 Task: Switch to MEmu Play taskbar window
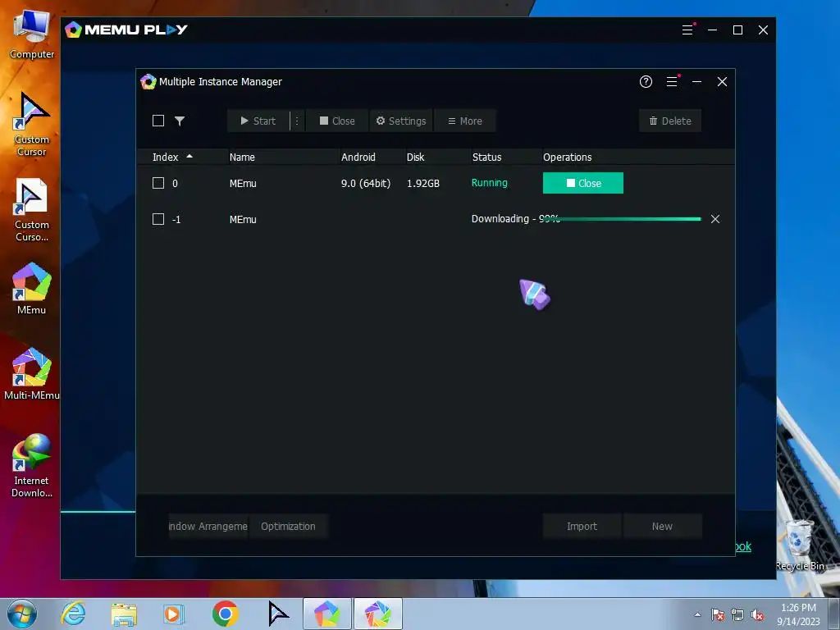point(326,614)
